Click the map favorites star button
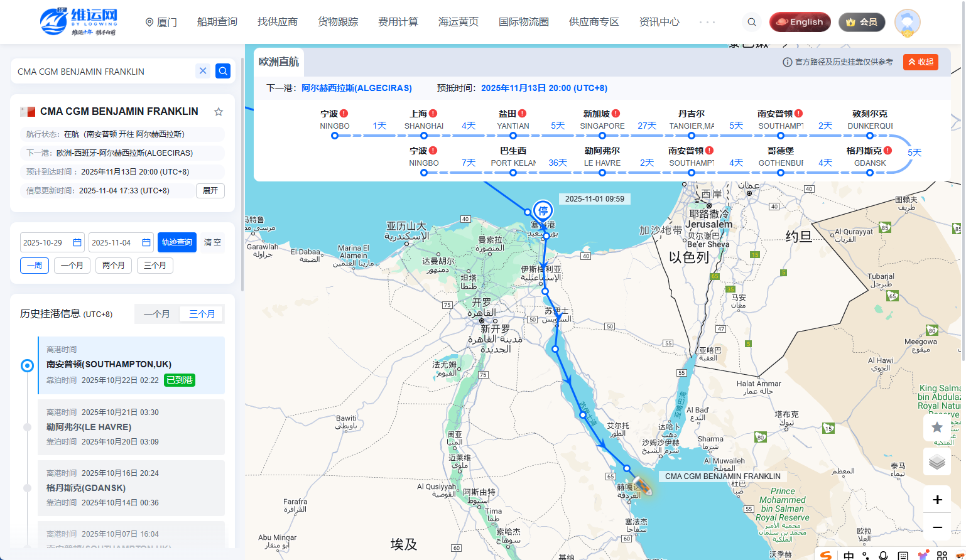Viewport: 966px width, 560px height. 936,428
